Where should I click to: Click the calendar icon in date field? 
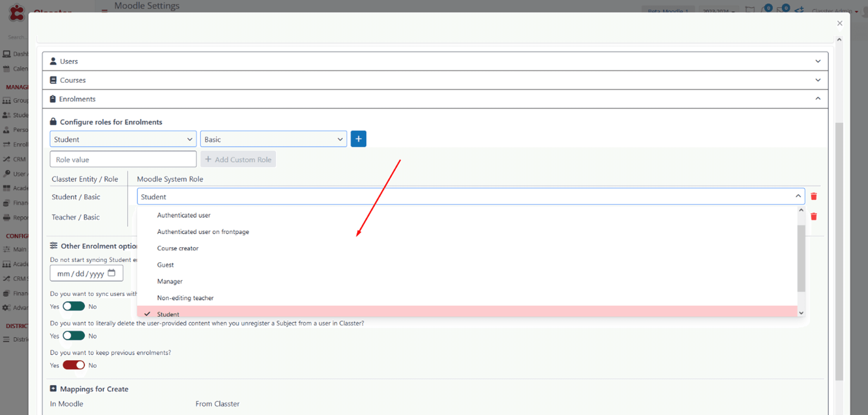tap(112, 273)
